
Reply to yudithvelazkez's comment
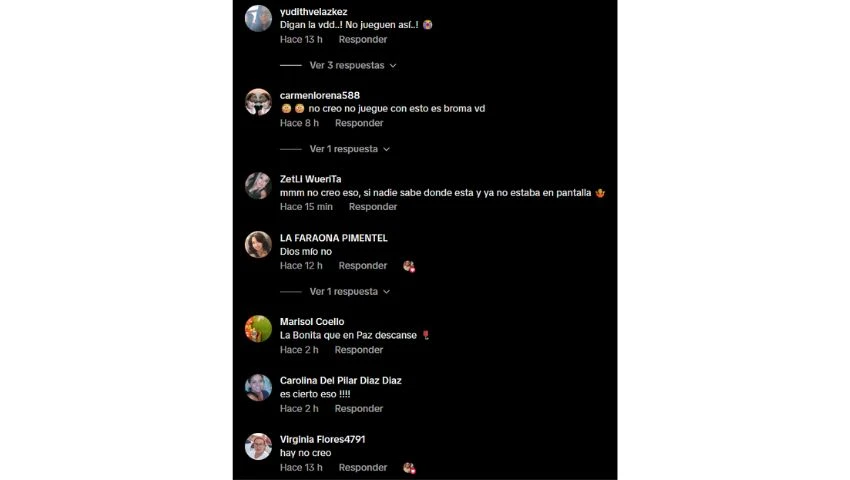click(363, 39)
